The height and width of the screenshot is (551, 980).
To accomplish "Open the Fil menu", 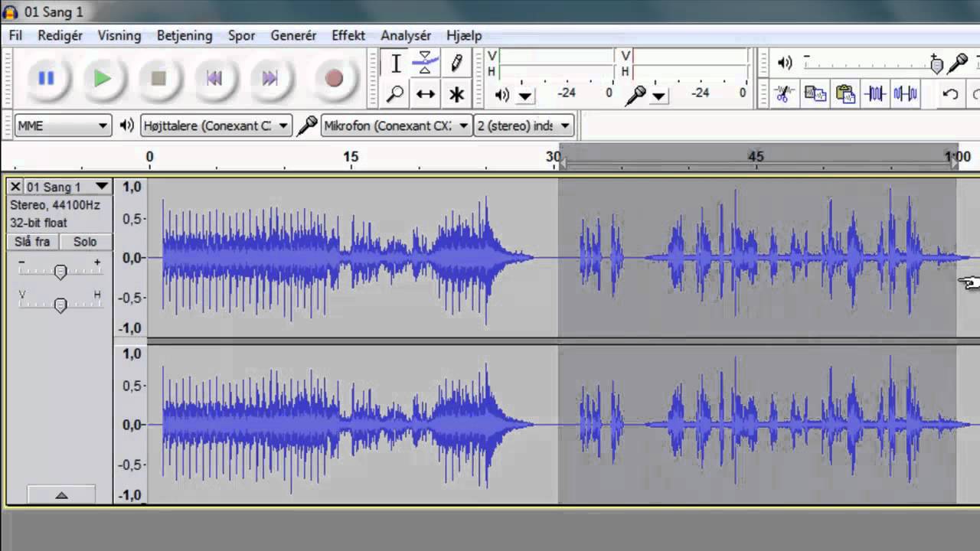I will click(15, 35).
